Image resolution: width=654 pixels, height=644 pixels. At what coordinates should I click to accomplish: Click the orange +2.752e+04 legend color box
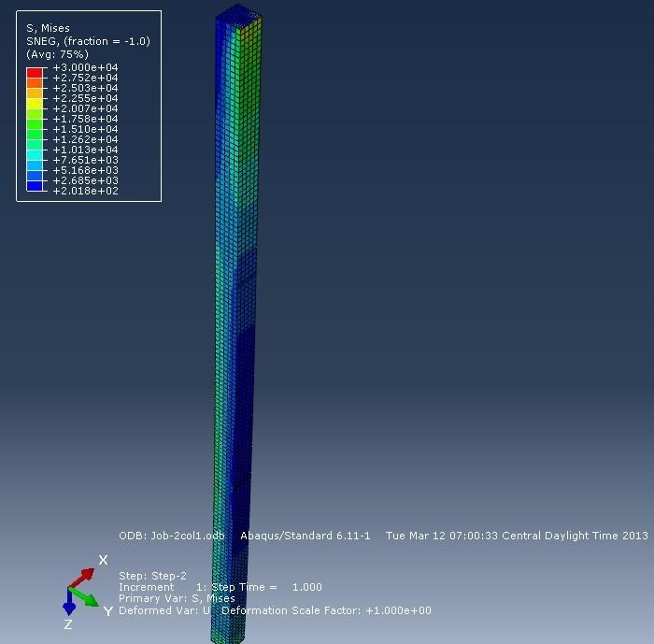click(35, 82)
